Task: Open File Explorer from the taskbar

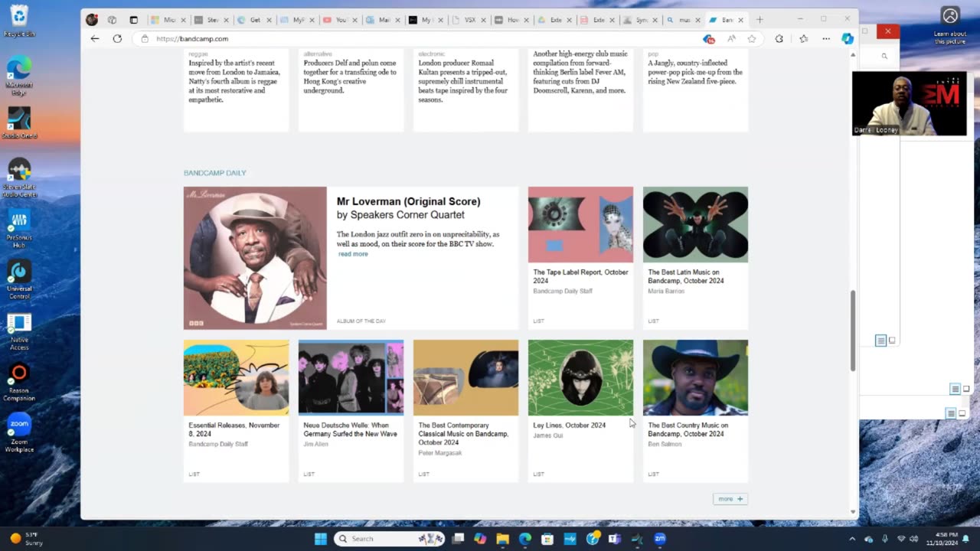Action: 503,539
